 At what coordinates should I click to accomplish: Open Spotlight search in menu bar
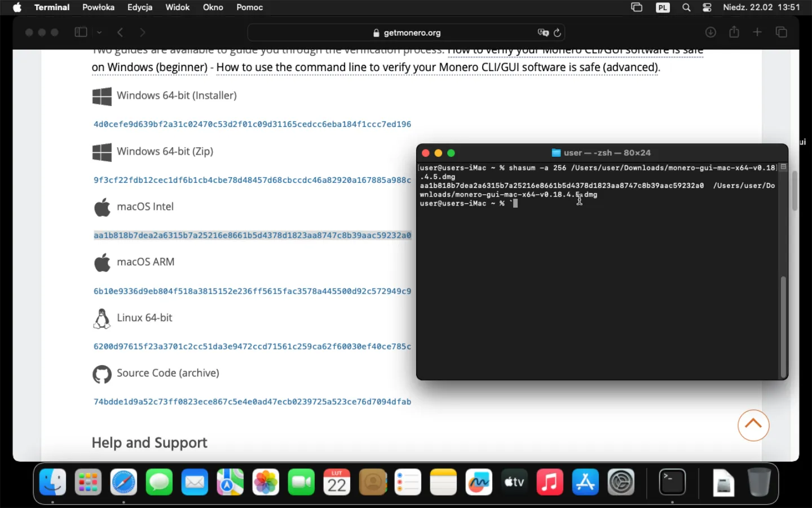(686, 7)
